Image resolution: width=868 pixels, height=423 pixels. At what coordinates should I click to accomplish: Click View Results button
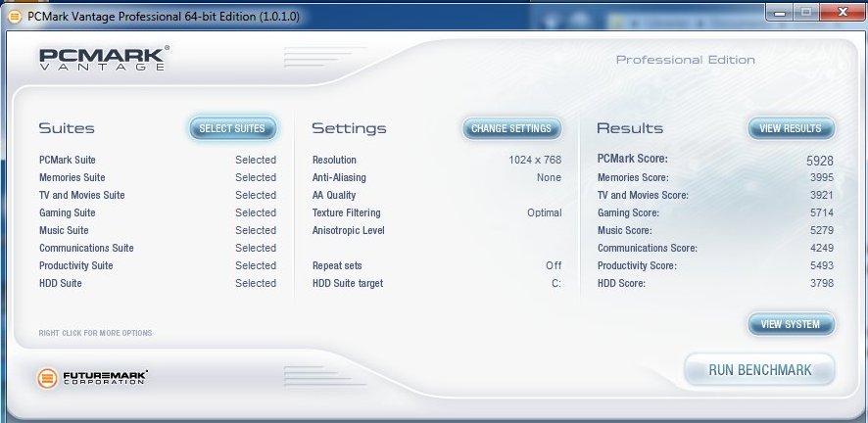pyautogui.click(x=791, y=128)
